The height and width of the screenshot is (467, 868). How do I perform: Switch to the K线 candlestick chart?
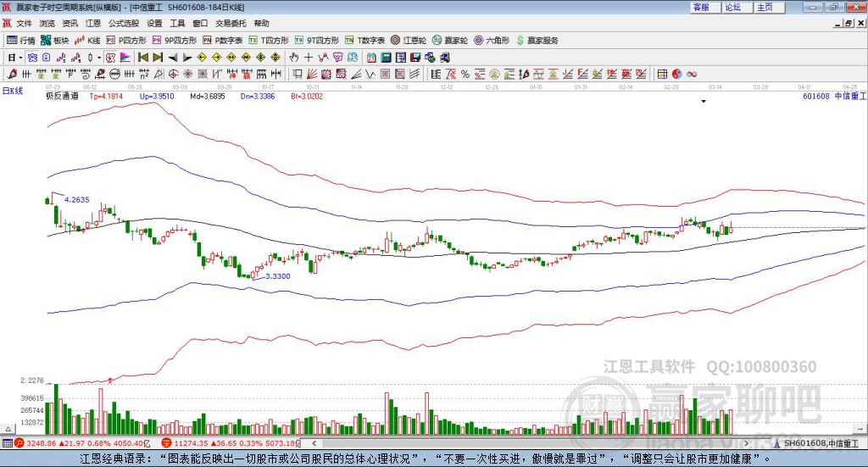87,41
